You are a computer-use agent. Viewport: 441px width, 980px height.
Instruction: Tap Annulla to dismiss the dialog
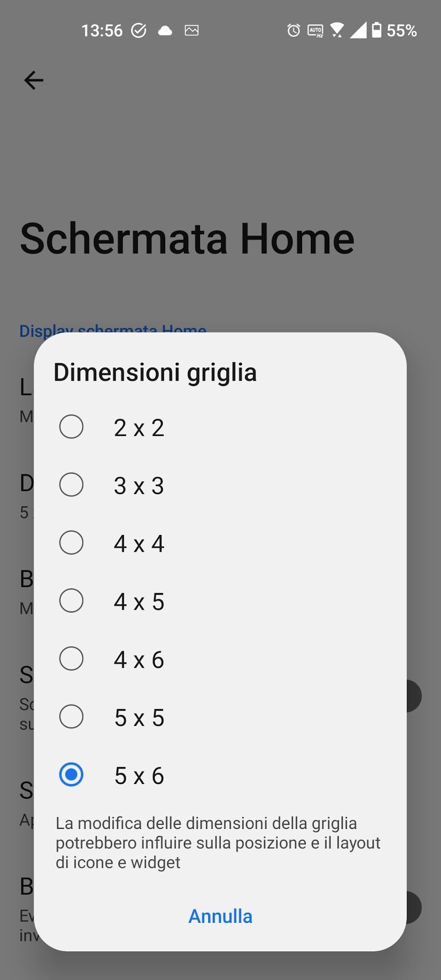(220, 916)
